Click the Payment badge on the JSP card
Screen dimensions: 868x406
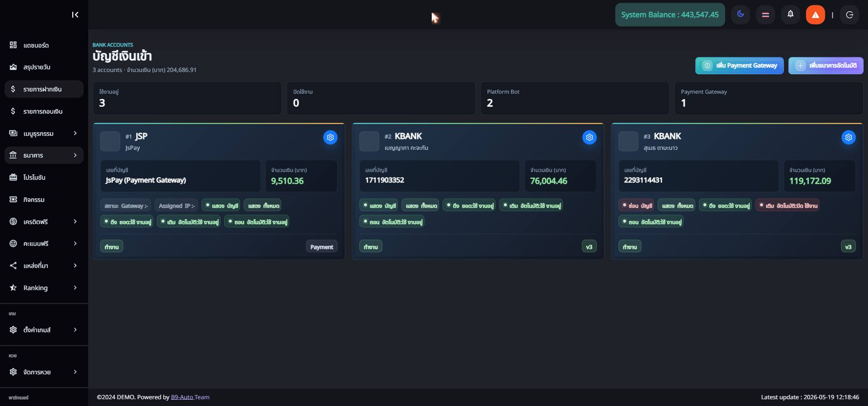pos(322,247)
